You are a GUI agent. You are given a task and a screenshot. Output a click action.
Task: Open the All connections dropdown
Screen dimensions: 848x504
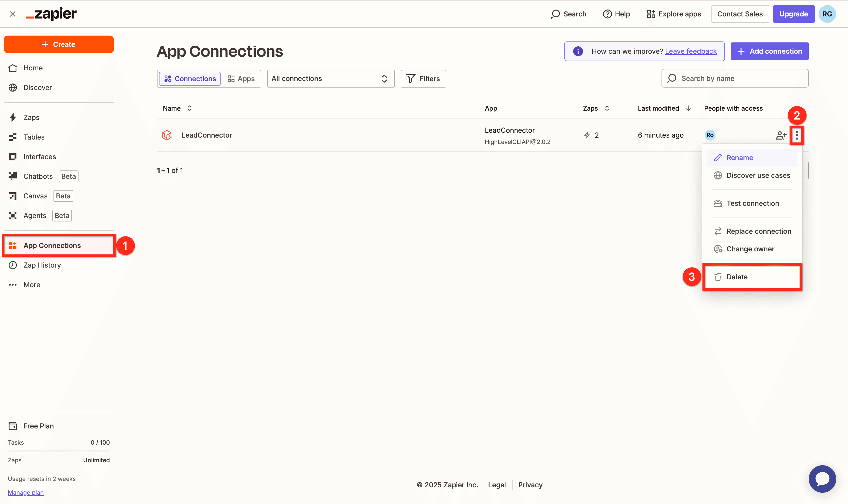coord(331,79)
